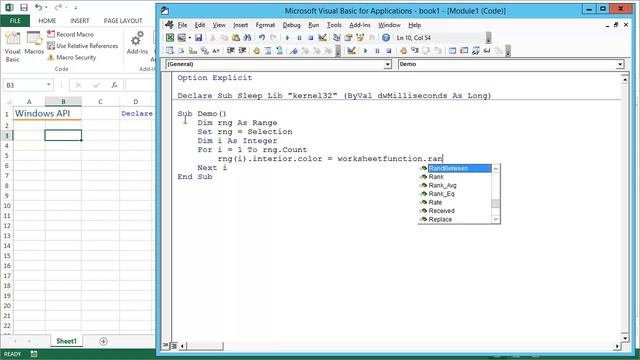This screenshot has height=360, width=640.
Task: Click Insert Function fx icon in Excel
Action: 114,85
